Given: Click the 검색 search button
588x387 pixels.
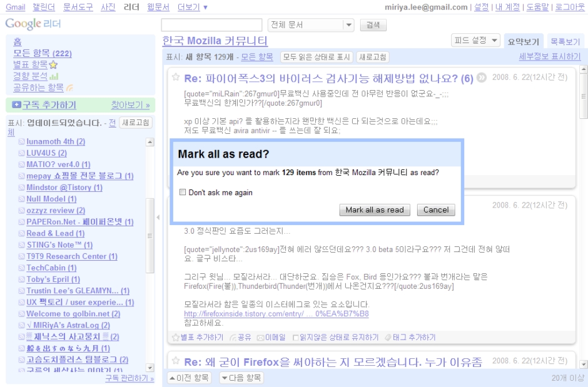Looking at the screenshot, I should (373, 25).
